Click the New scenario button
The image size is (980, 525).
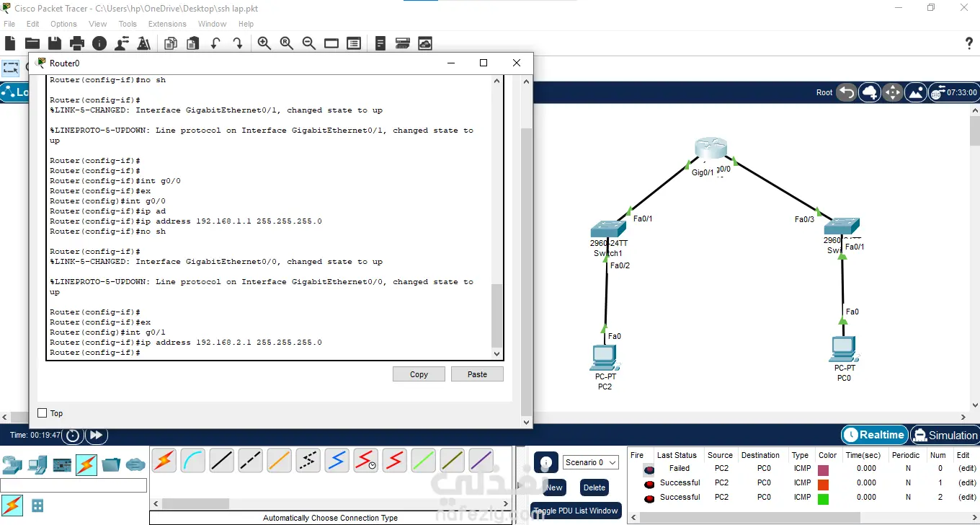553,487
